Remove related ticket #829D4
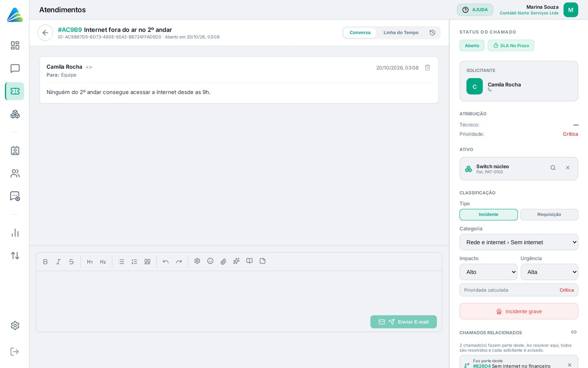The height and width of the screenshot is (368, 588). click(570, 365)
